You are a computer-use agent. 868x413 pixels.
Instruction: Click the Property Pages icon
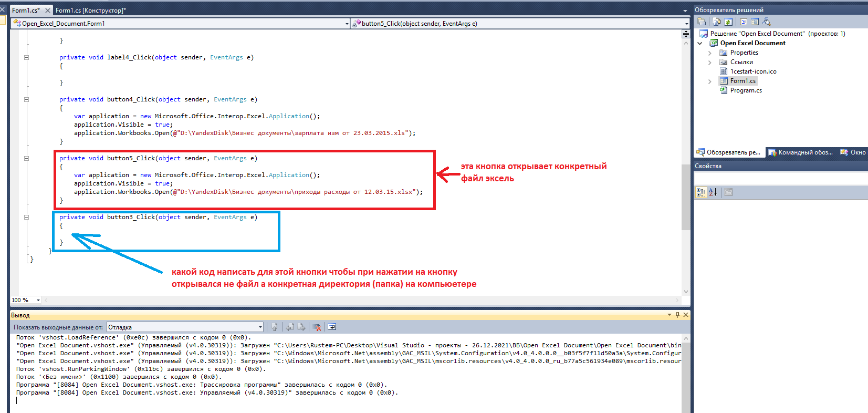pyautogui.click(x=728, y=192)
